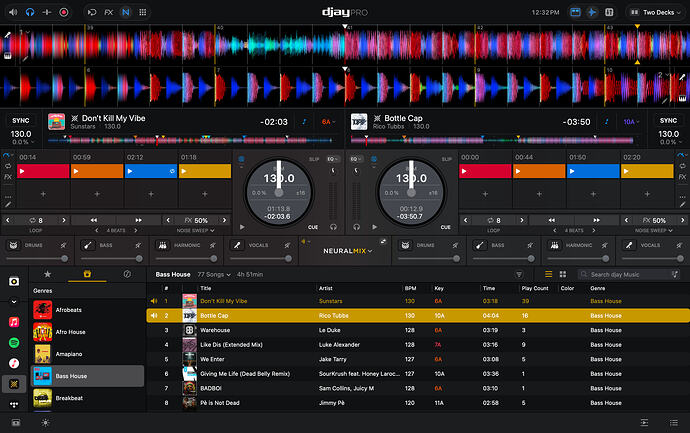Viewport: 690px width, 433px height.
Task: Click left deck Drums stem icon
Action: click(14, 245)
